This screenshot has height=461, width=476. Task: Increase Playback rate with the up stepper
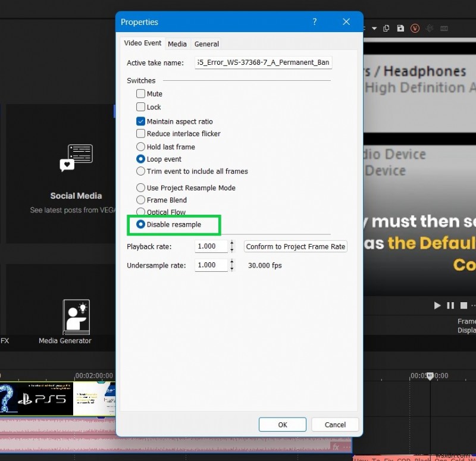(231, 243)
